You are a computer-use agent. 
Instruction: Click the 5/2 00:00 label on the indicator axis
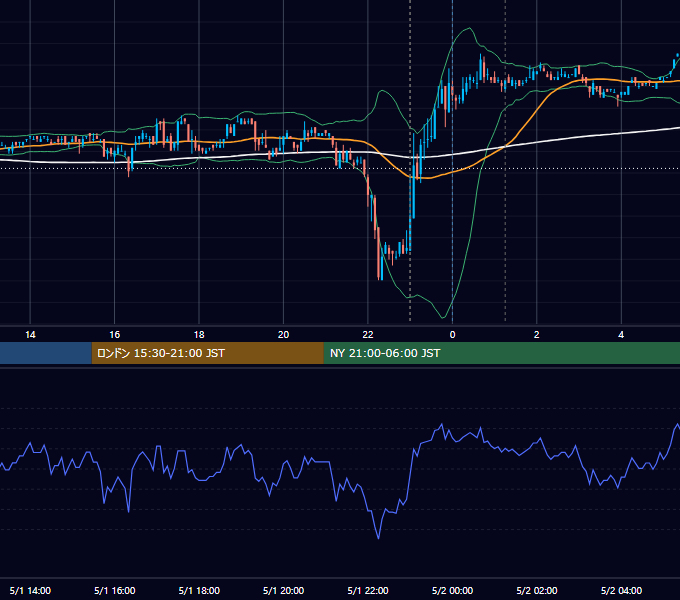pyautogui.click(x=452, y=590)
